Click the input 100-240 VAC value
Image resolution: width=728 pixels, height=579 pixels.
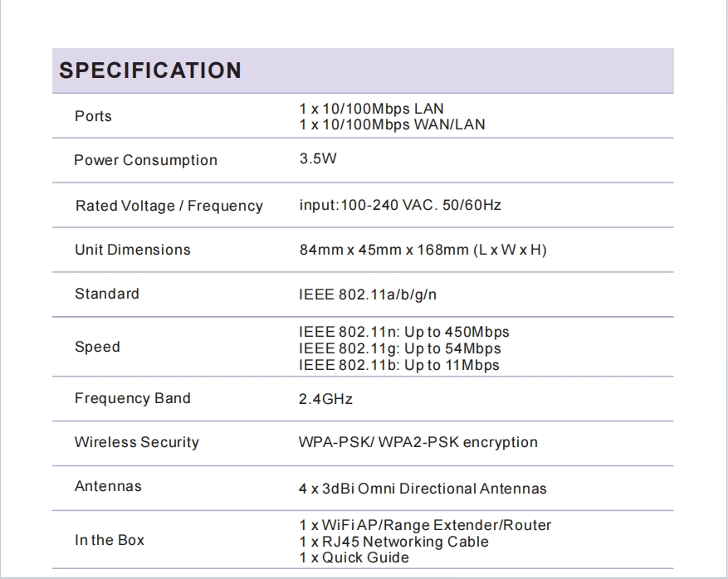[x=400, y=205]
